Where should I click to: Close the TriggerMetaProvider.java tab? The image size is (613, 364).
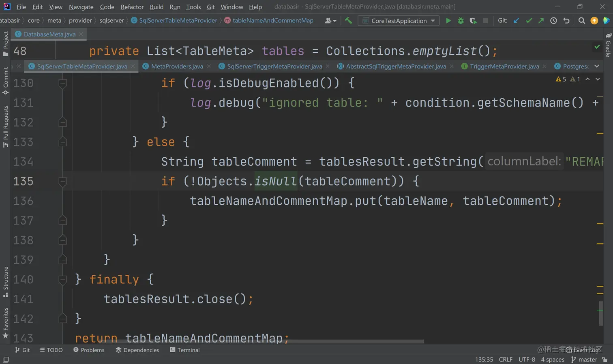tap(544, 66)
